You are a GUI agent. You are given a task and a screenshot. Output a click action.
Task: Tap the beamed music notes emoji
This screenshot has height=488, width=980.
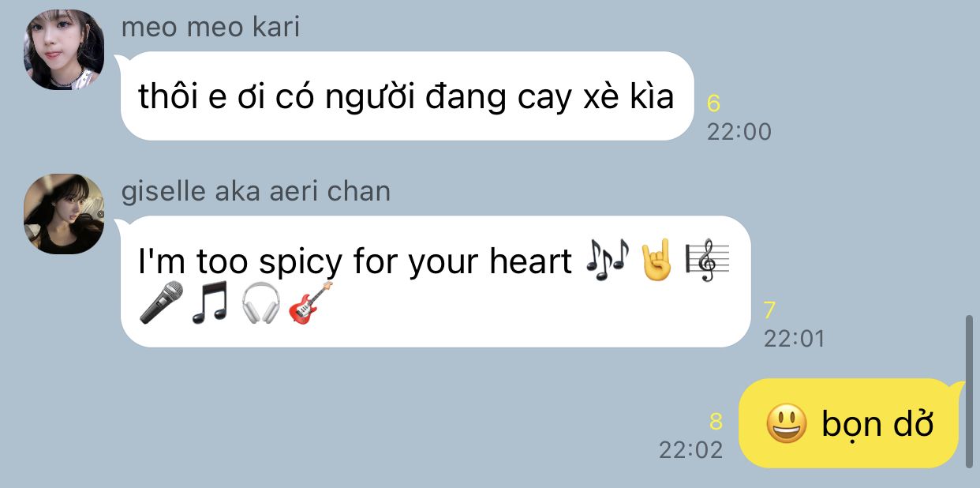(210, 302)
